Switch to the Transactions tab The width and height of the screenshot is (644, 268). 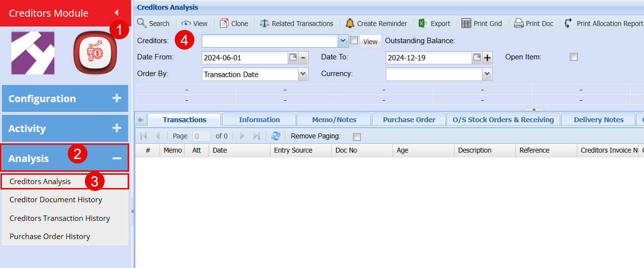185,120
